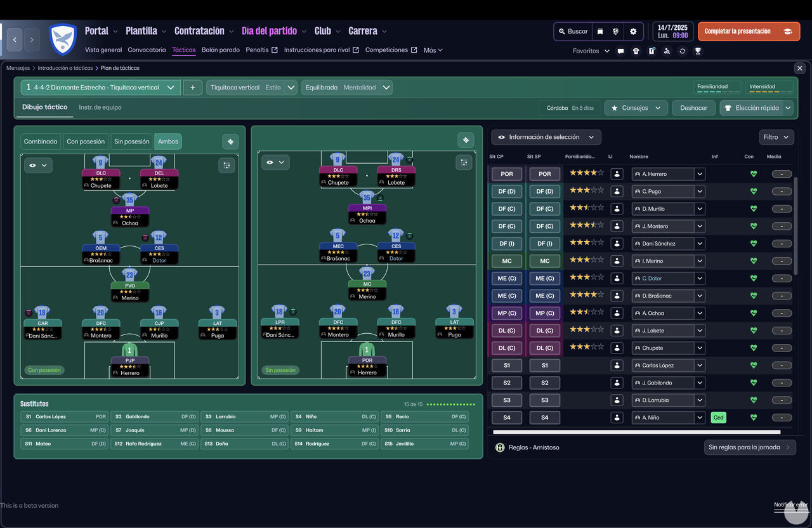The image size is (812, 528).
Task: Open the trophy shortcut icon
Action: coord(698,51)
